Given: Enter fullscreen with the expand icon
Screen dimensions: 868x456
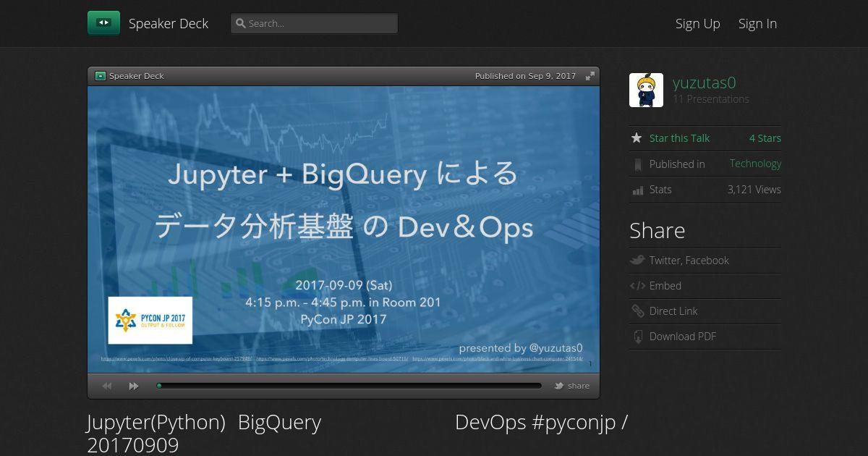Looking at the screenshot, I should [x=590, y=76].
